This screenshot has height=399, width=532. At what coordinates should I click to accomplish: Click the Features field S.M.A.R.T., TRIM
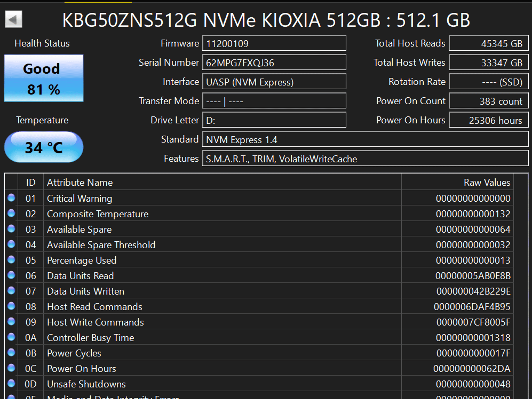365,158
